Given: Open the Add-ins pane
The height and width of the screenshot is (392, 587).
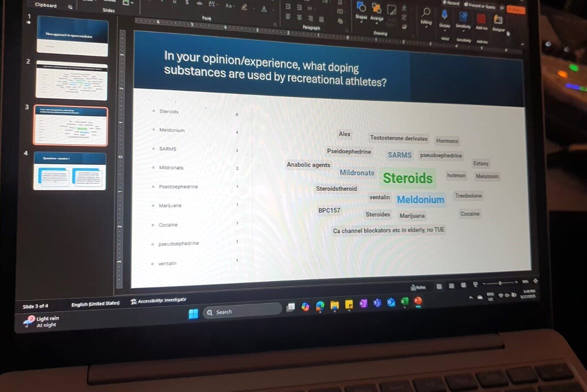Looking at the screenshot, I should pos(481,22).
